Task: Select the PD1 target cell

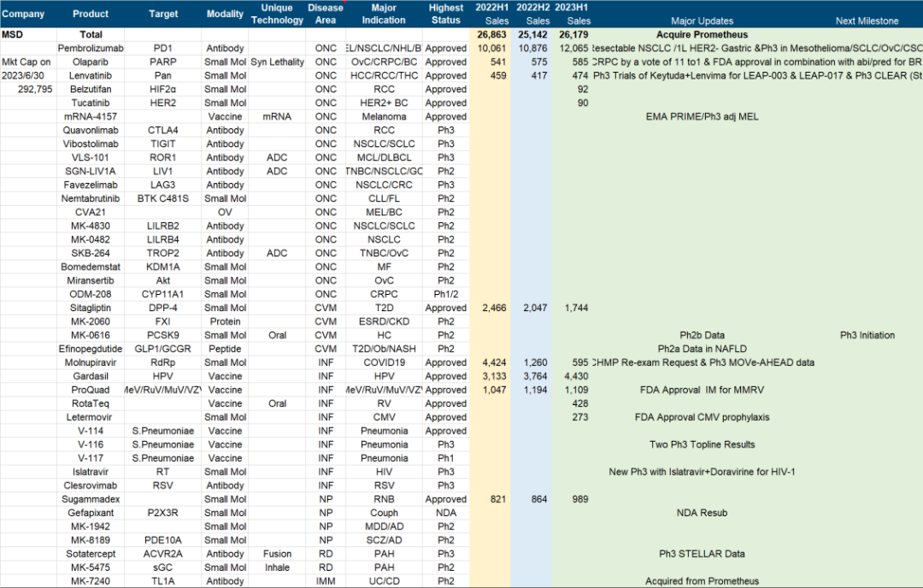Action: pyautogui.click(x=163, y=48)
